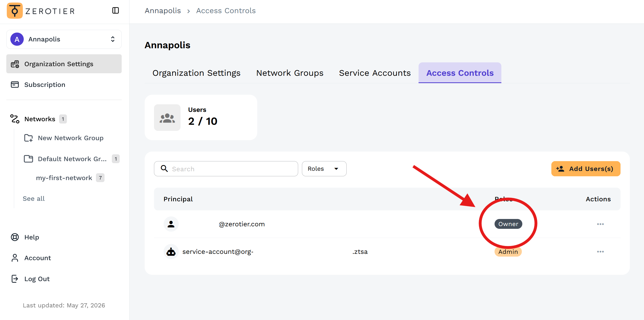The height and width of the screenshot is (320, 644).
Task: Click Annapolis breadcrumb link
Action: pos(163,11)
